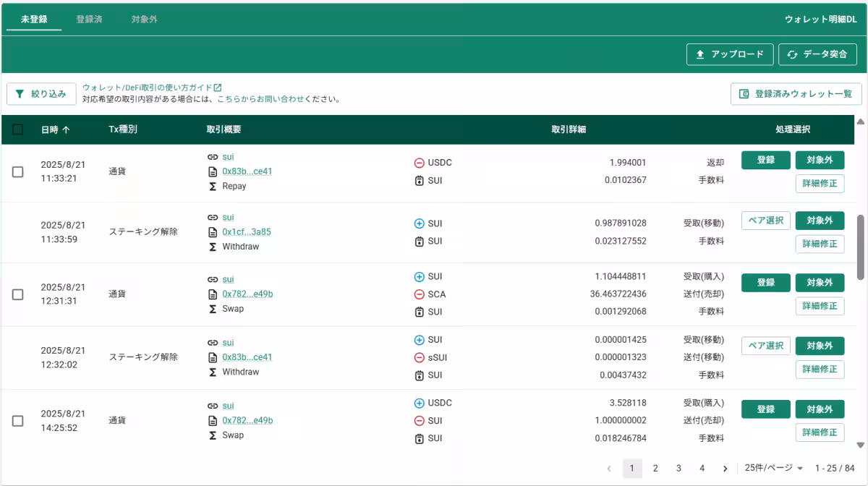Click the upload icon in アップロード button
The height and width of the screenshot is (486, 868).
(x=699, y=54)
